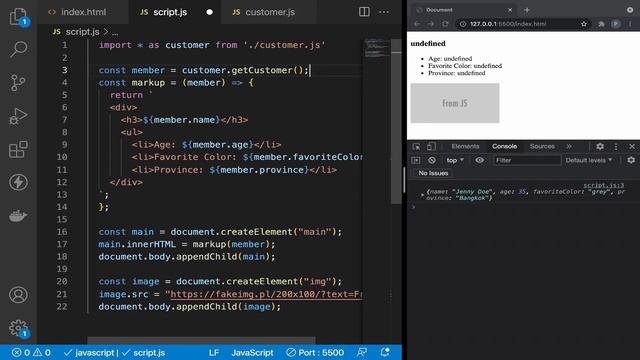Image resolution: width=640 pixels, height=360 pixels.
Task: Clear the console
Action: (x=432, y=160)
